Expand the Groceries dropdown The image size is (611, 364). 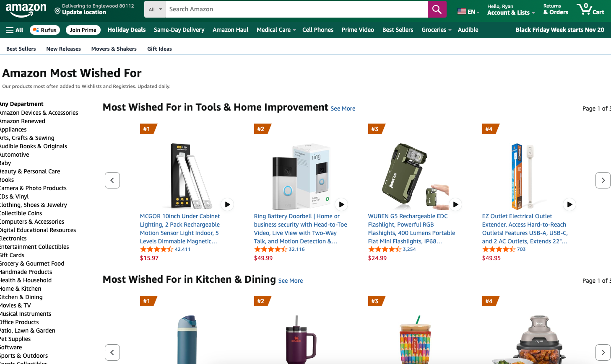tap(436, 30)
